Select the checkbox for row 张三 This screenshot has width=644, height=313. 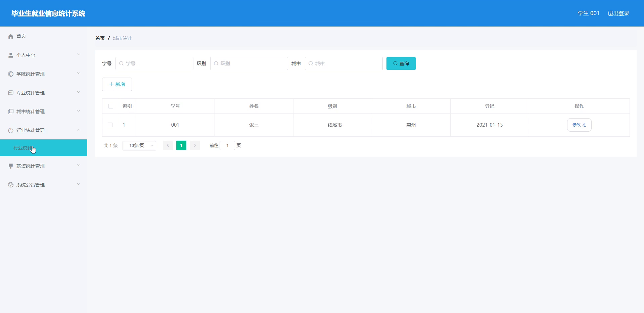[110, 125]
